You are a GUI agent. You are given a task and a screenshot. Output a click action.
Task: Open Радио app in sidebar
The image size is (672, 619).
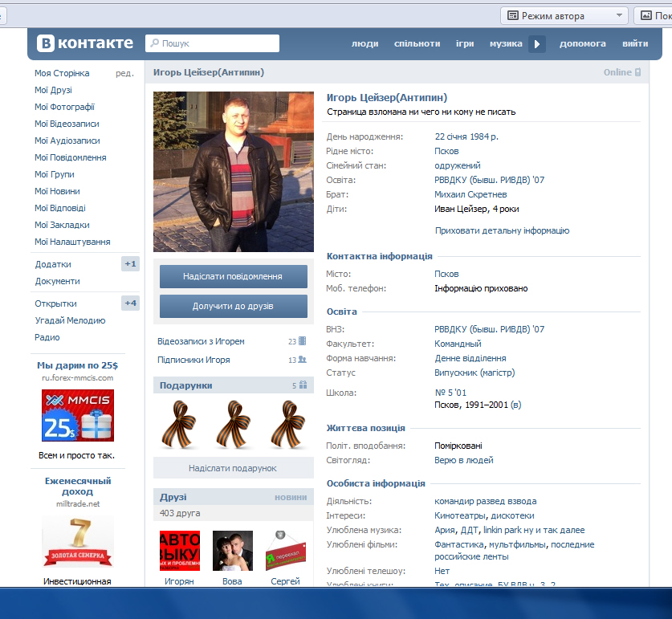[47, 337]
